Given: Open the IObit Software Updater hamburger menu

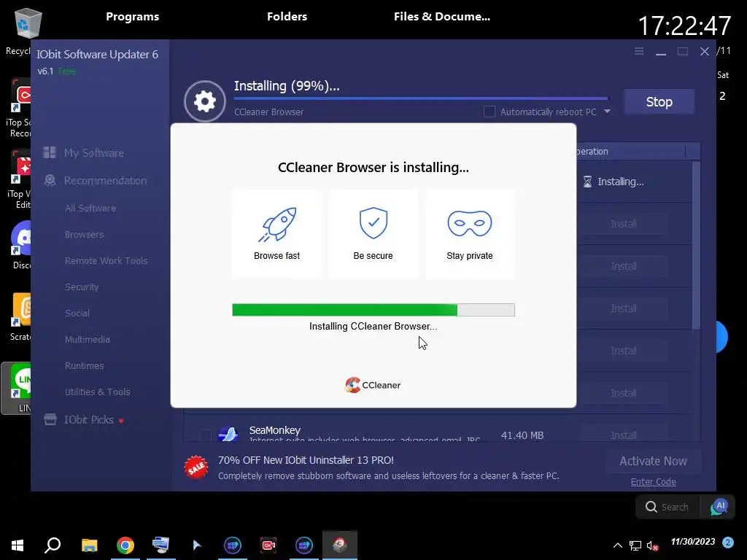Looking at the screenshot, I should point(639,51).
